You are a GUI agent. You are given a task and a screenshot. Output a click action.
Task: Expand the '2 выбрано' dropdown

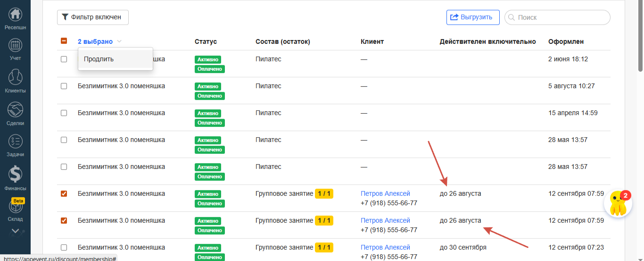[99, 42]
